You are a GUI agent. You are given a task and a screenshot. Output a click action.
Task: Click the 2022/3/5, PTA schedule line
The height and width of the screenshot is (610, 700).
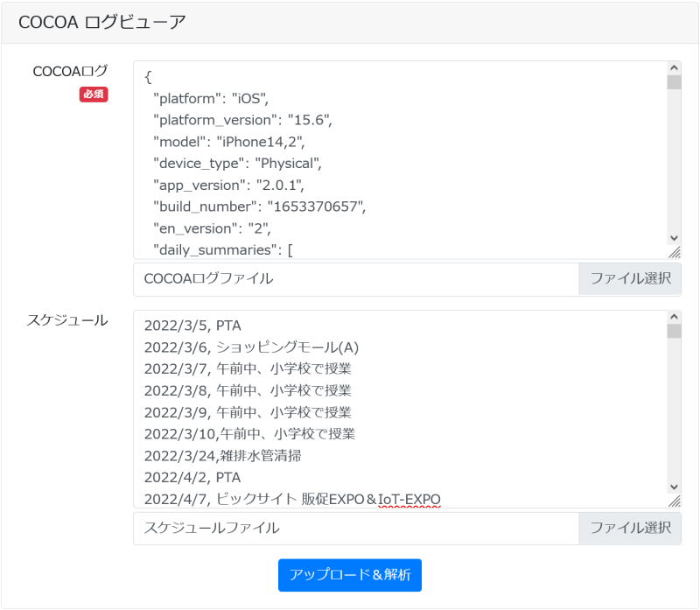[192, 326]
